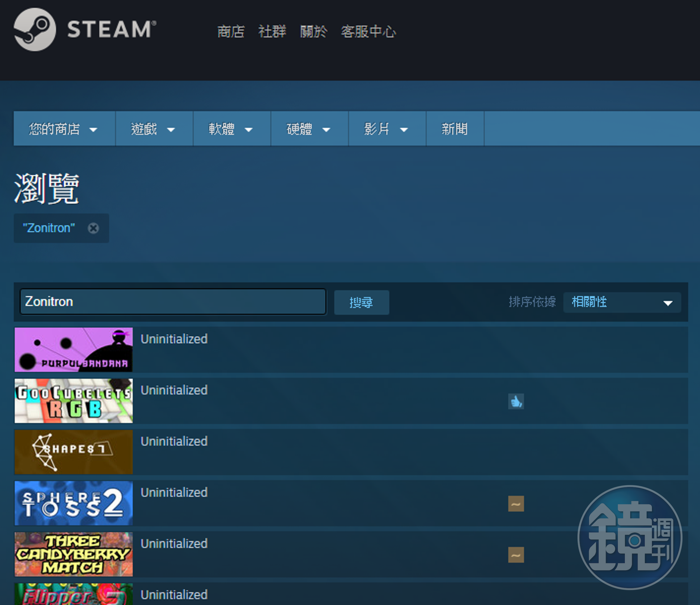The height and width of the screenshot is (605, 700).
Task: Click mixed review icon for Sphere Toss 2
Action: click(x=516, y=504)
